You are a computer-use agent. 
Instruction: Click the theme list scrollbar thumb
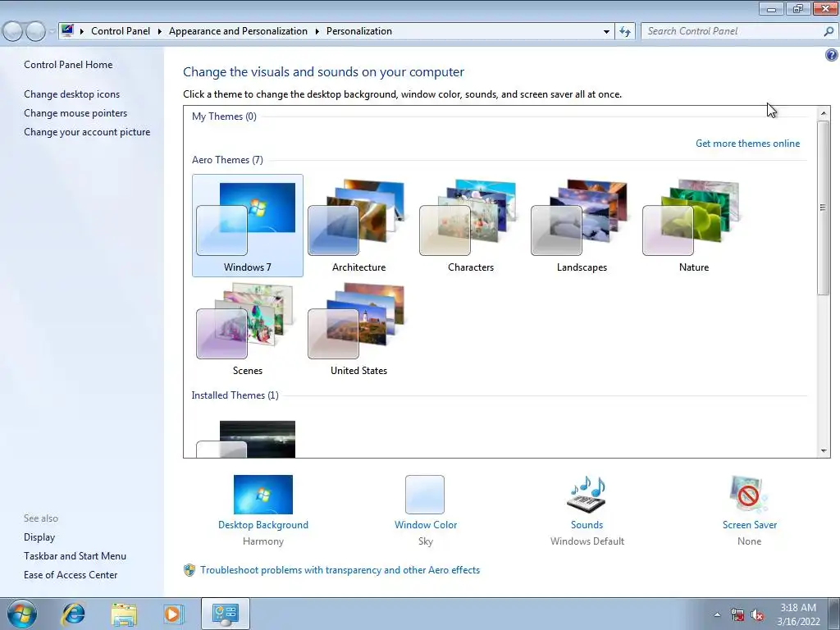(824, 208)
